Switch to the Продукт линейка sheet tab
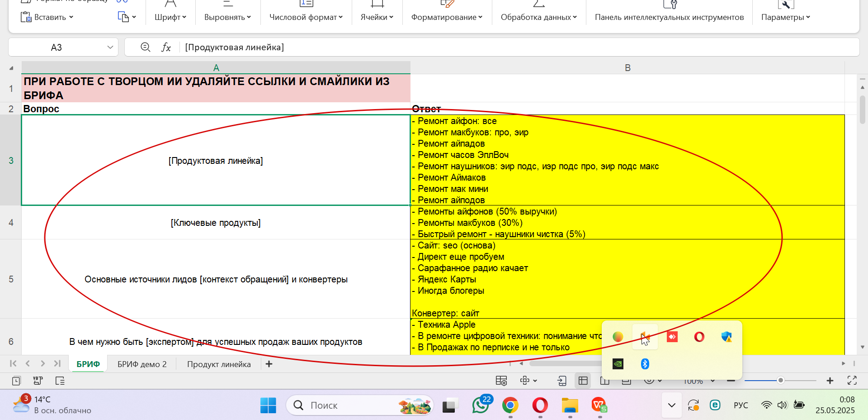The width and height of the screenshot is (868, 420). 219,364
